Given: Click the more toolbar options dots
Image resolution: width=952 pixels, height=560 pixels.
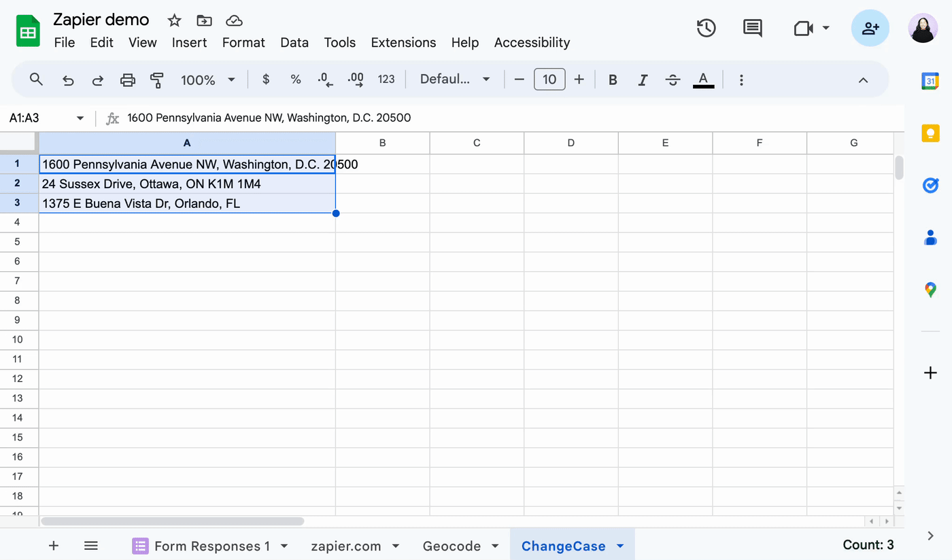Looking at the screenshot, I should [741, 80].
